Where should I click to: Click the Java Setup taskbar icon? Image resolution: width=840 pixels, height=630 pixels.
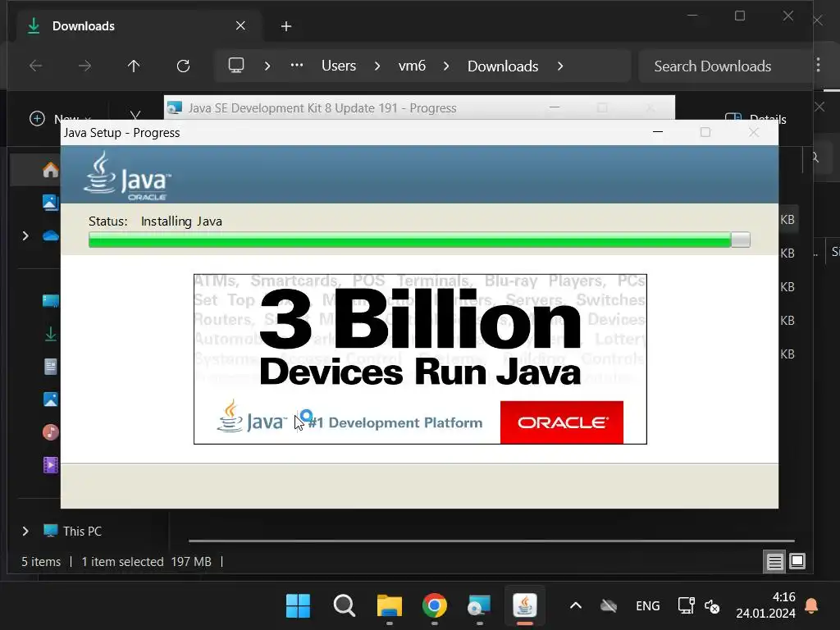click(x=525, y=606)
